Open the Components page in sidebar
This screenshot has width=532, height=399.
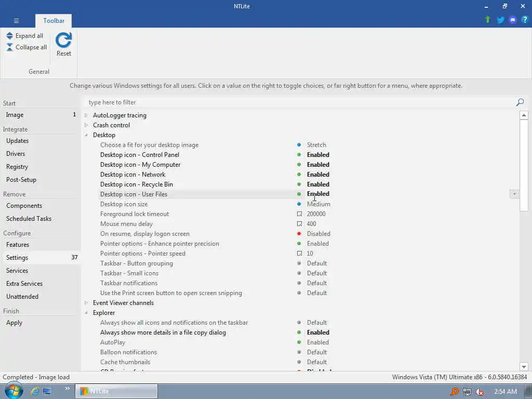(41, 206)
